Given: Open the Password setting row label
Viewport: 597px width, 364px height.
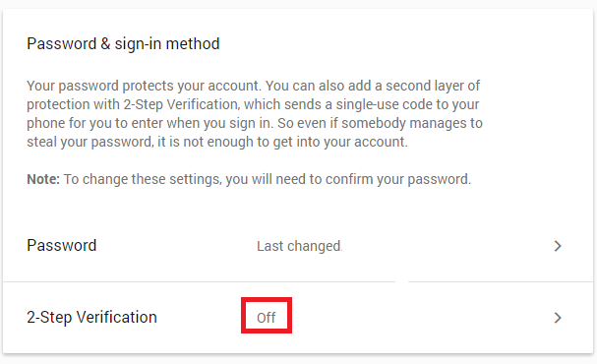Looking at the screenshot, I should (62, 246).
